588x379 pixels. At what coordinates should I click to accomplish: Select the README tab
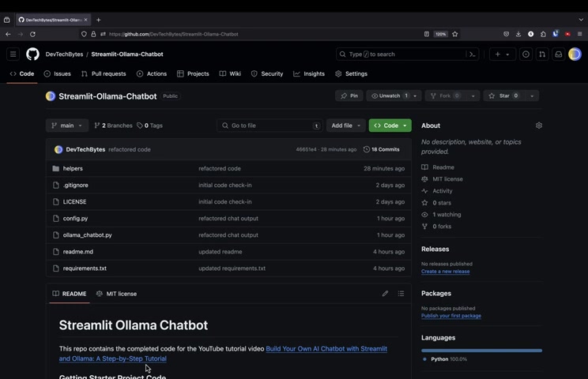(x=70, y=294)
